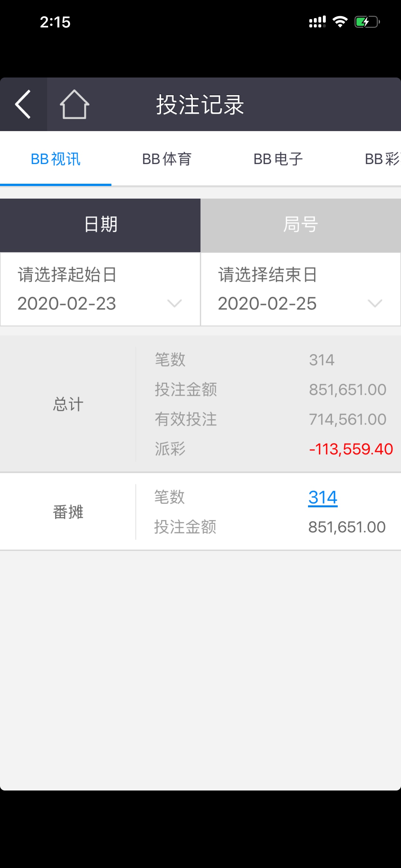The width and height of the screenshot is (401, 868).
Task: Go to home via house icon
Action: (75, 104)
